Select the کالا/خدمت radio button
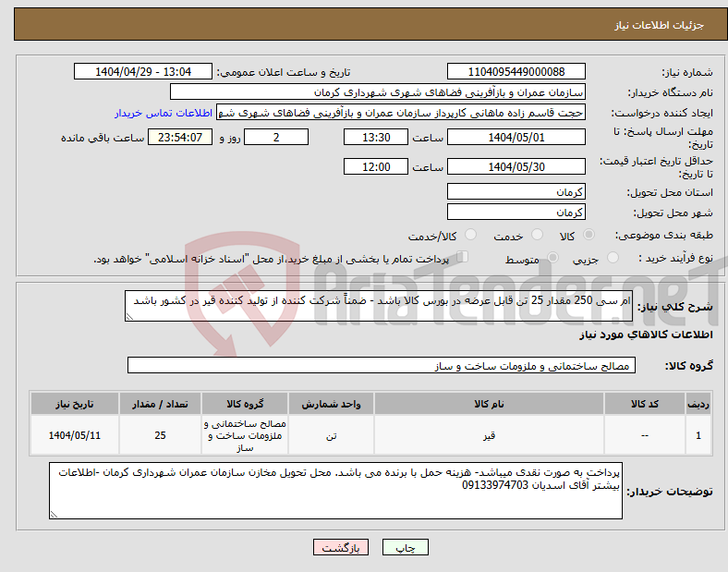Image resolution: width=728 pixels, height=572 pixels. tap(470, 235)
